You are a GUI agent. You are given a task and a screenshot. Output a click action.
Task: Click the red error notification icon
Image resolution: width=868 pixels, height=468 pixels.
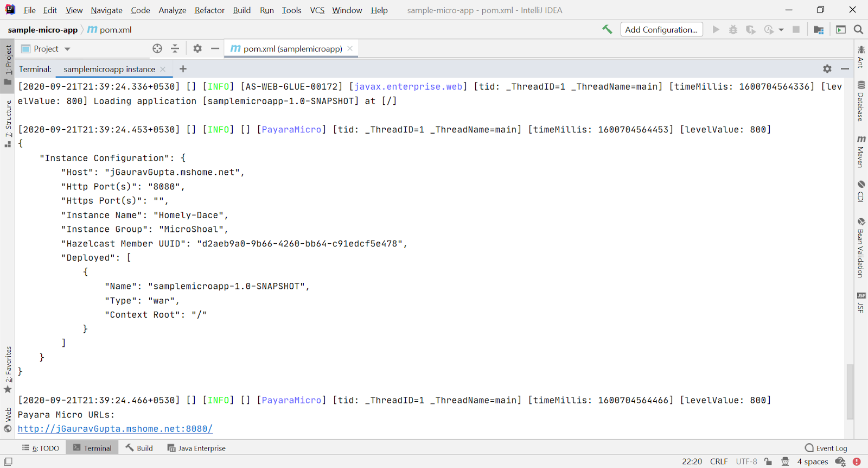(x=857, y=461)
